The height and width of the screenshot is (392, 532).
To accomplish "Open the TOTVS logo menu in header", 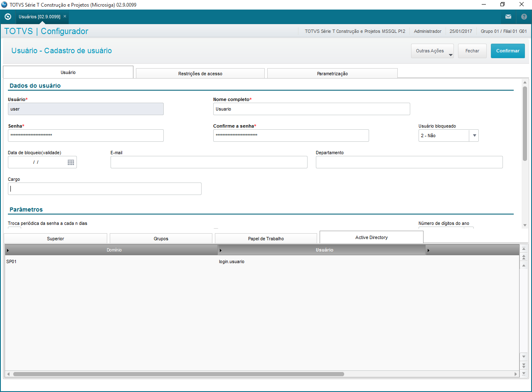I will pos(7,17).
